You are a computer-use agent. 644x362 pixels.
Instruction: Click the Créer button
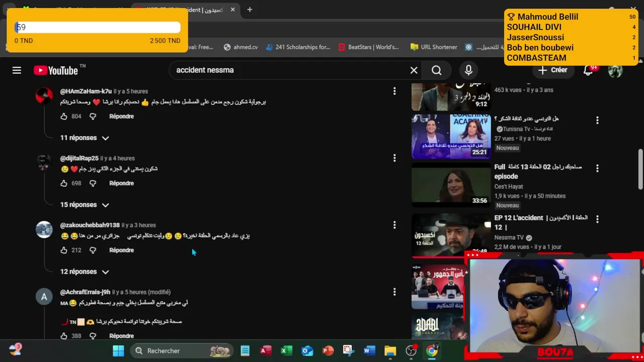click(552, 70)
